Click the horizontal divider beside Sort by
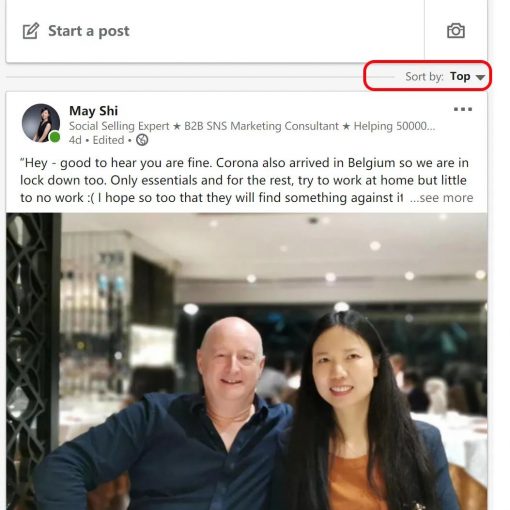This screenshot has width=510, height=510. tap(200, 77)
